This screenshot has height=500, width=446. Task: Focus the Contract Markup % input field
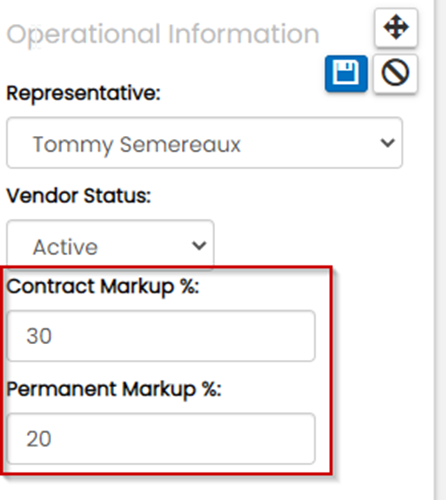161,336
